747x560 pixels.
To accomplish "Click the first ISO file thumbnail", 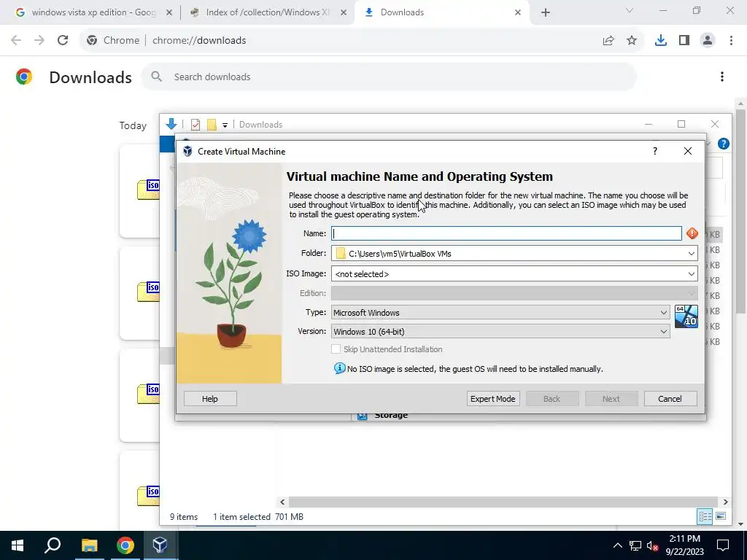I will pos(148,190).
